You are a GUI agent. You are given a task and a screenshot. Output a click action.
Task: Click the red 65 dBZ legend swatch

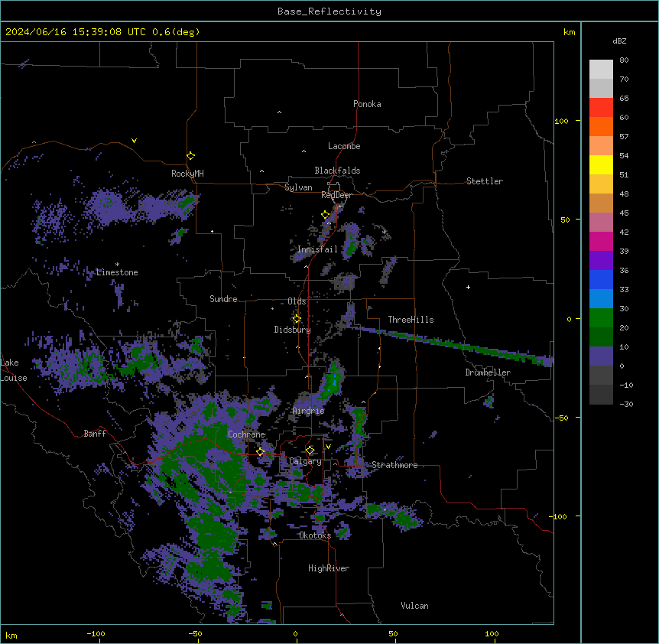point(601,108)
